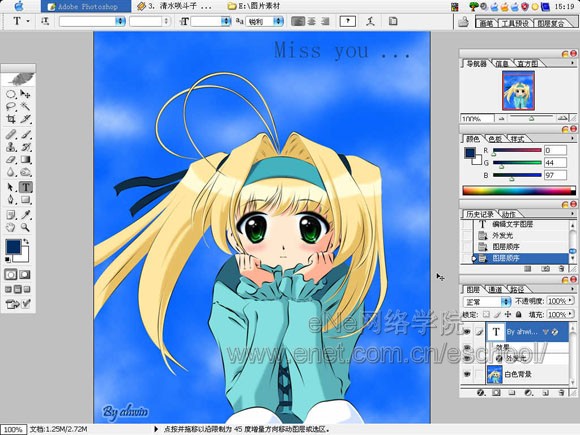The height and width of the screenshot is (435, 580).
Task: Hide the 白色背景 layer eye icon
Action: (467, 374)
